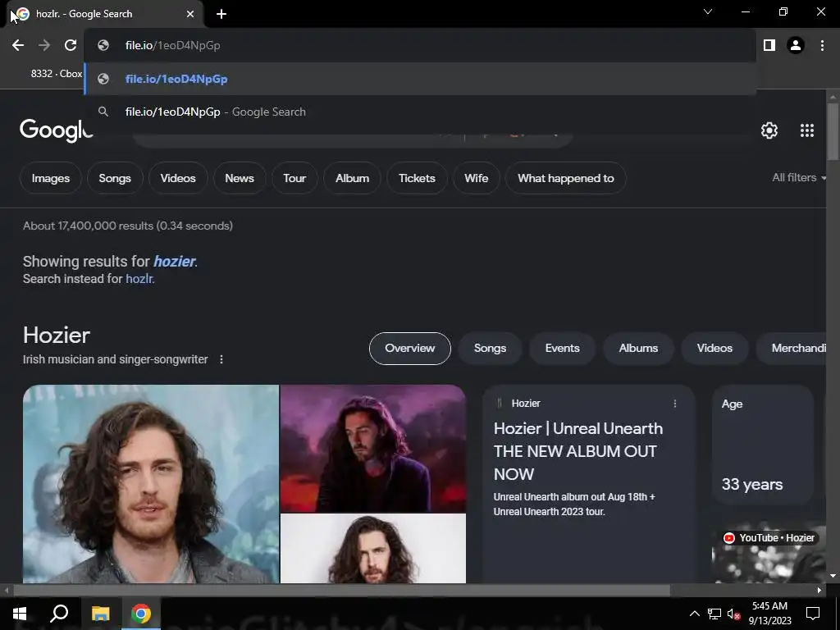Open the tab search chevron in title bar
Viewport: 840px width, 630px height.
[708, 11]
